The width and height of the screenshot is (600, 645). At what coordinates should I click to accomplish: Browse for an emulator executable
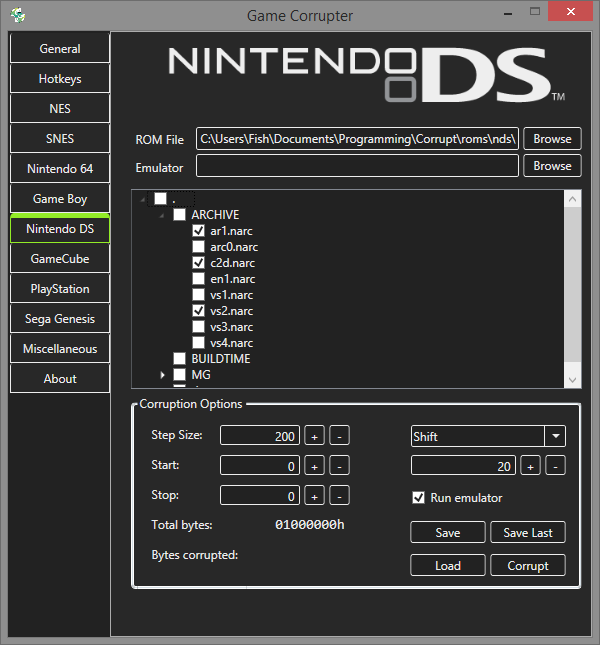pyautogui.click(x=552, y=166)
